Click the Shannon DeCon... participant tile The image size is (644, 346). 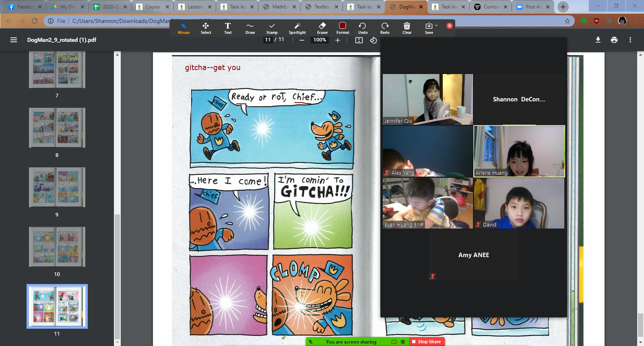click(519, 99)
